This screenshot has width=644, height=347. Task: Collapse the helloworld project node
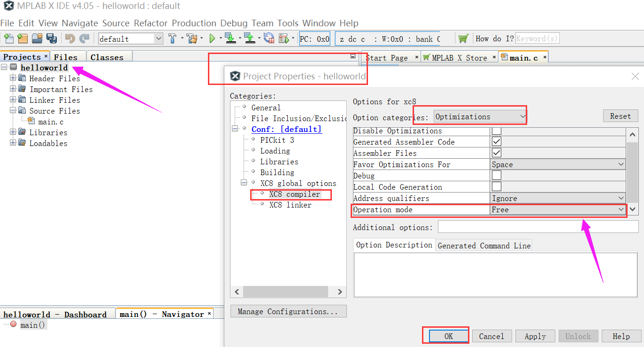pos(4,68)
